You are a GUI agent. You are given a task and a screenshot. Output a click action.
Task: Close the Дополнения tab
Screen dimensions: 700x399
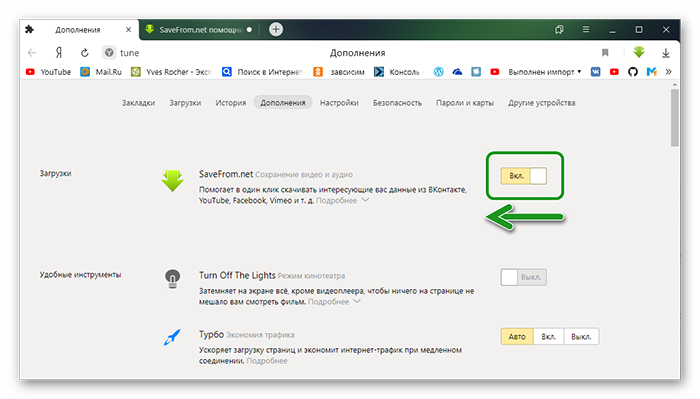tap(128, 29)
